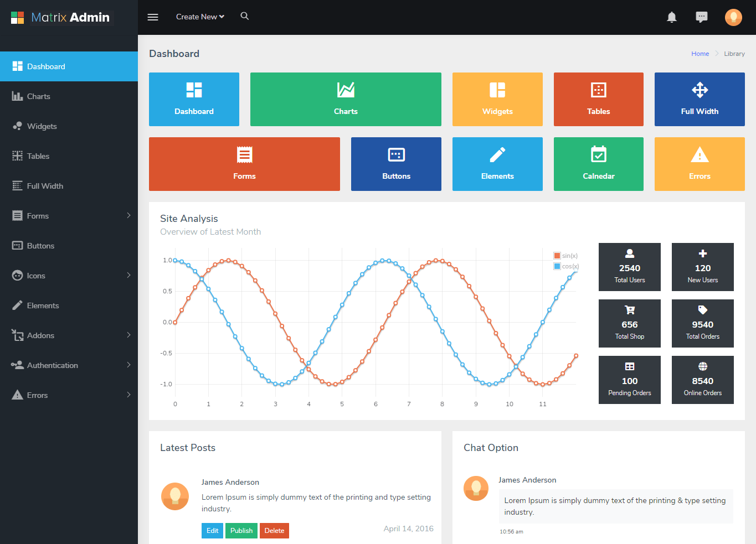Image resolution: width=756 pixels, height=544 pixels.
Task: Click the Publish button on James Anderson's post
Action: [x=241, y=530]
